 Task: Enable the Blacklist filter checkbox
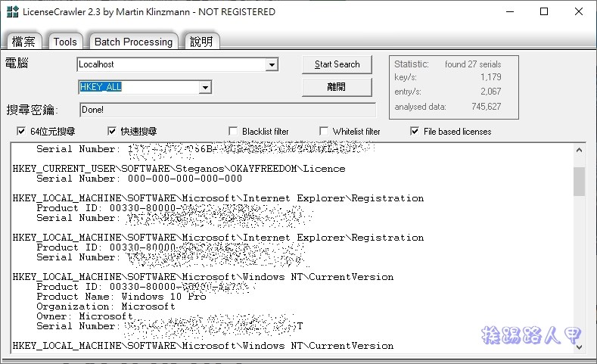pyautogui.click(x=233, y=132)
